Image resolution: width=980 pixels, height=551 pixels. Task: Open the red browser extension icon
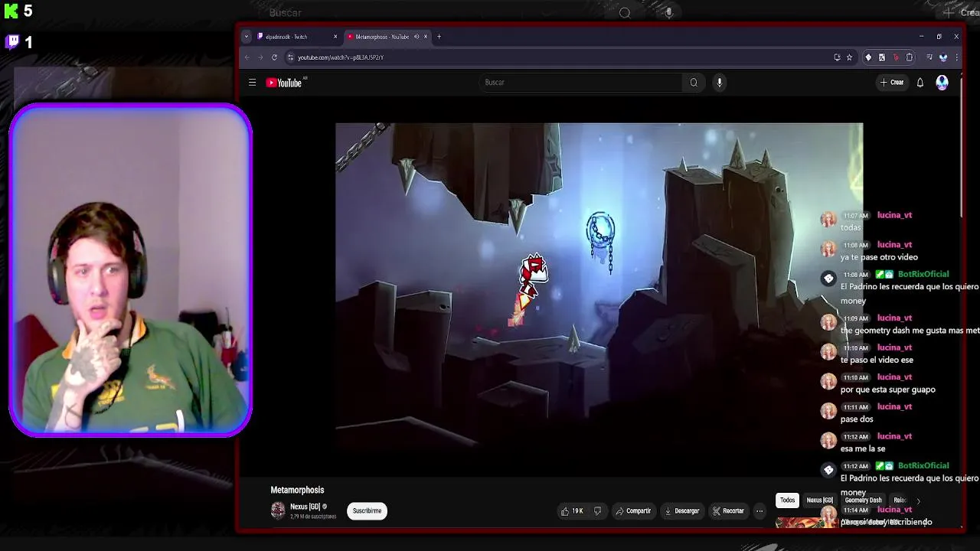pos(896,57)
